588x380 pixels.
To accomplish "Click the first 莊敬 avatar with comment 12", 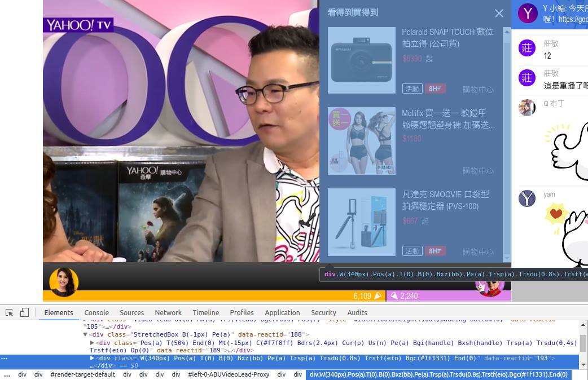I will (x=527, y=47).
